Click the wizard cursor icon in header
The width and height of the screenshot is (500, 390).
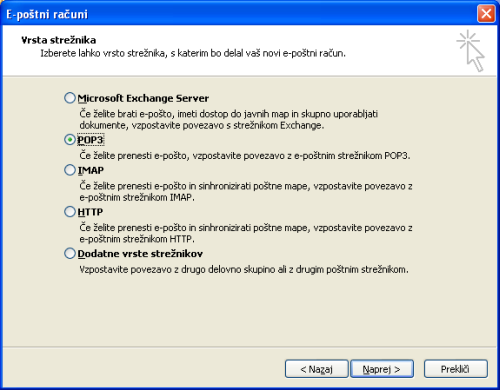[x=471, y=51]
